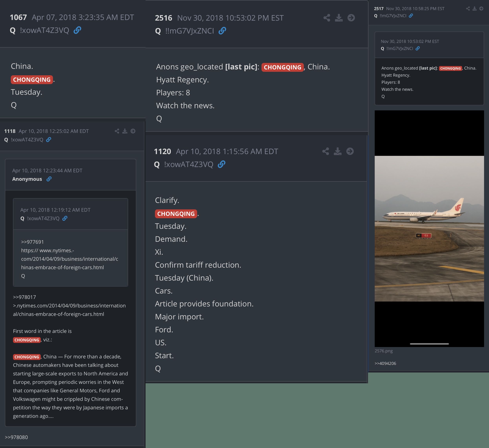Follow the >>978017 reference
Screen dimensions: 489x448
click(x=24, y=297)
